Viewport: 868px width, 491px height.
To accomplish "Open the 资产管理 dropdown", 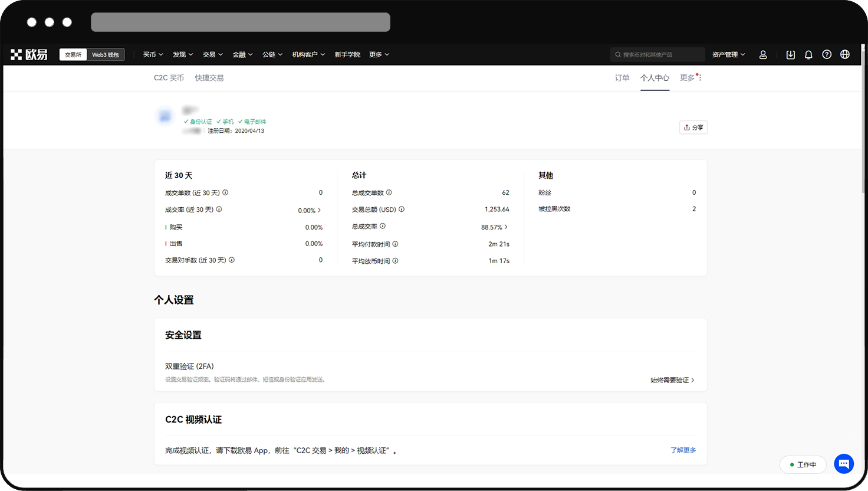I will pyautogui.click(x=728, y=54).
